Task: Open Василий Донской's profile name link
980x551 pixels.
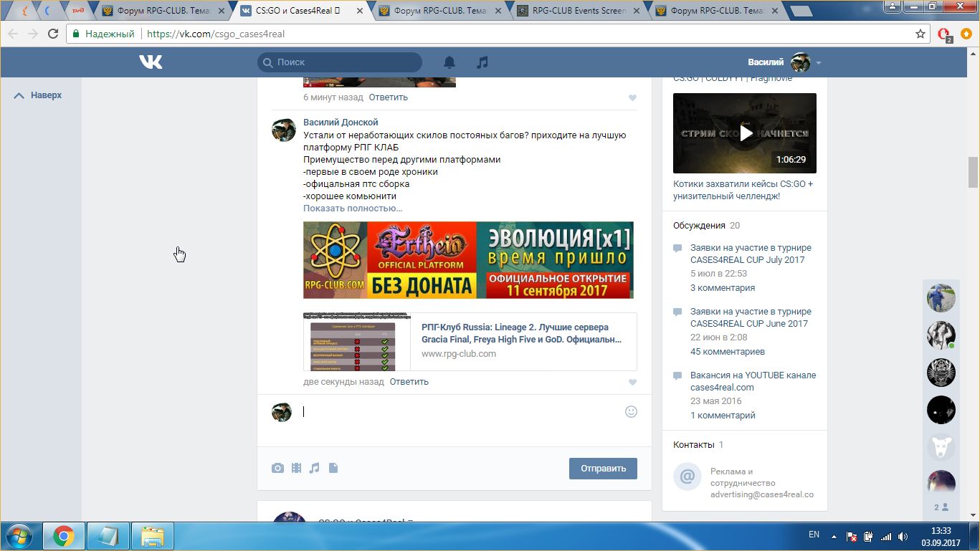Action: coord(341,123)
